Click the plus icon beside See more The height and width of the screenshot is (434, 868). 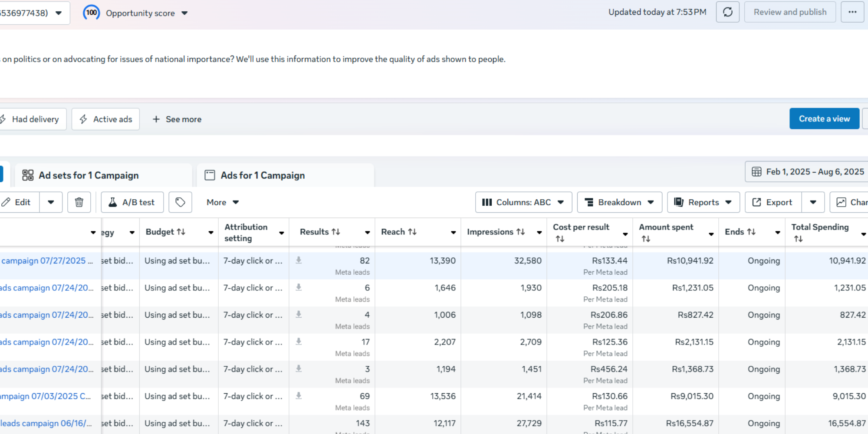[156, 119]
